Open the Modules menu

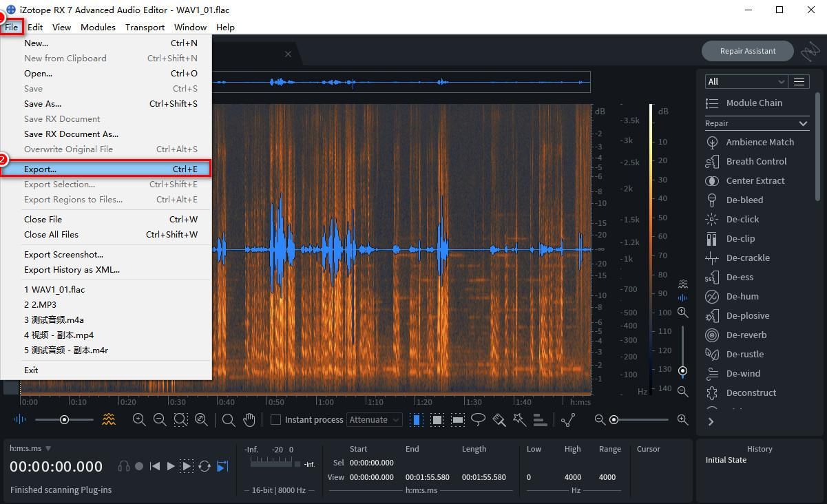tap(98, 27)
